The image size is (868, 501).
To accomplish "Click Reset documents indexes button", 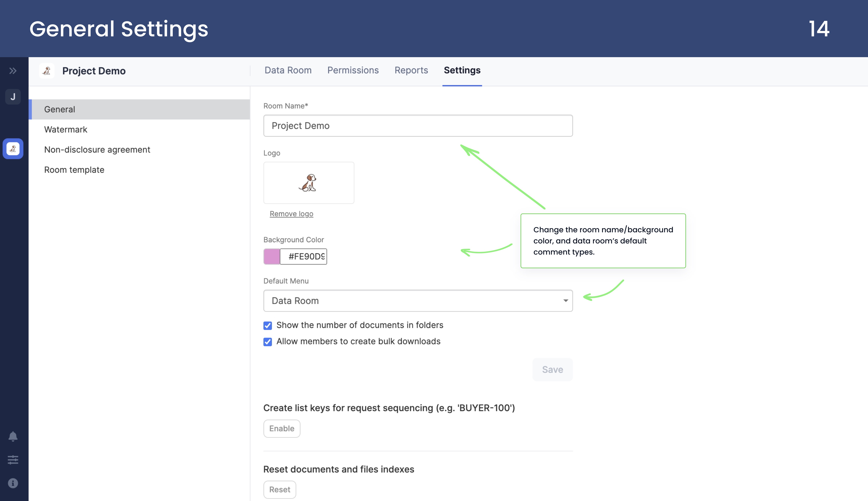I will tap(280, 489).
